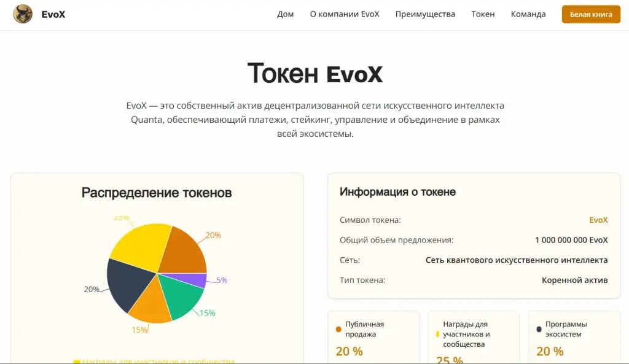Screen dimensions: 629x364
Task: Click the yellow marker beside Награды для участников
Action: (437, 334)
